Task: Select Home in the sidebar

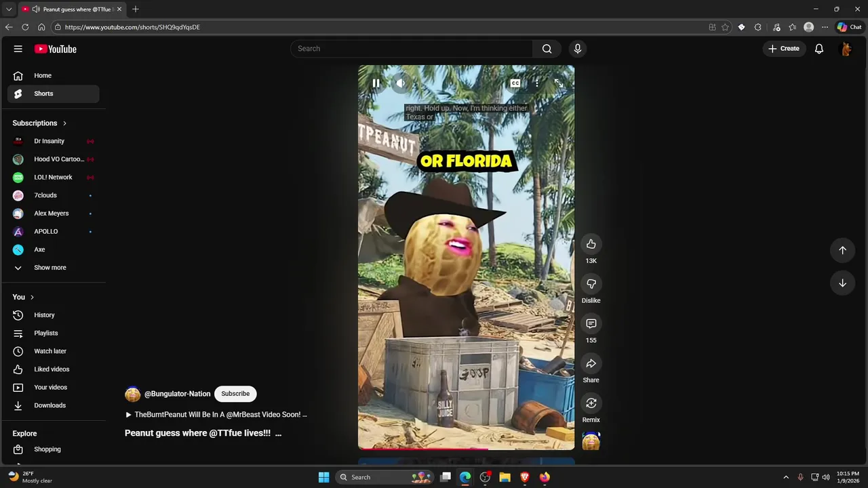Action: [x=54, y=76]
